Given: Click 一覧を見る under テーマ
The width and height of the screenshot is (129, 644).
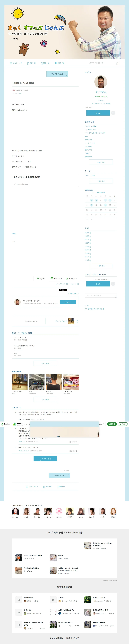Looking at the screenshot, I should point(101,181).
